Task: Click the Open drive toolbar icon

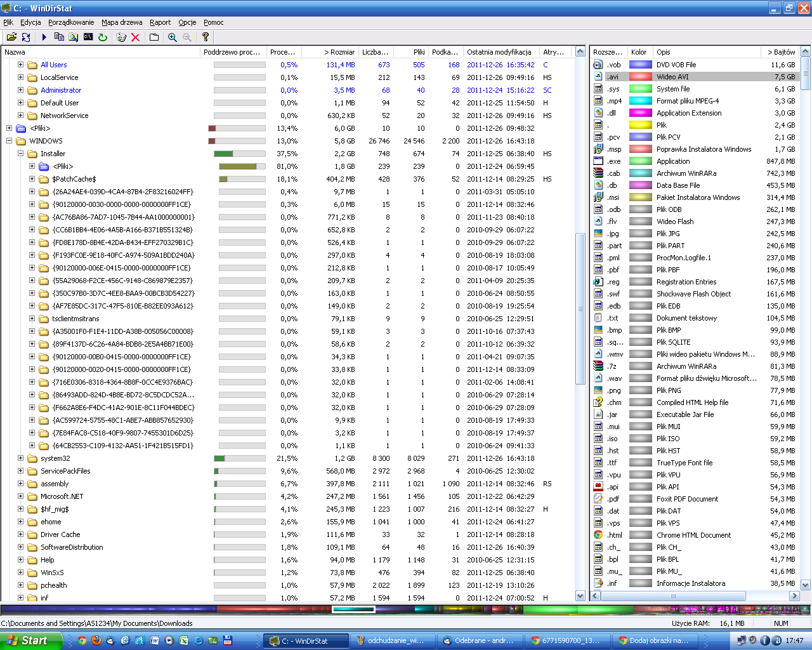Action: [x=11, y=37]
